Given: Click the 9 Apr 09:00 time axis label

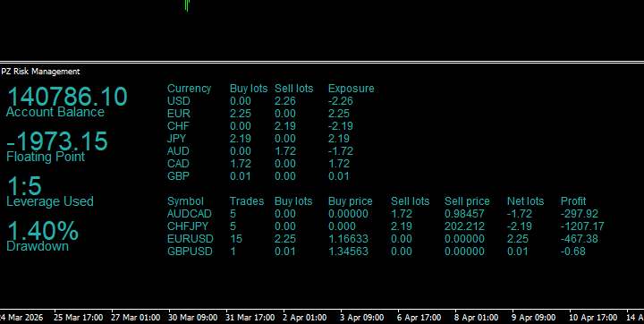Looking at the screenshot, I should pyautogui.click(x=533, y=318).
